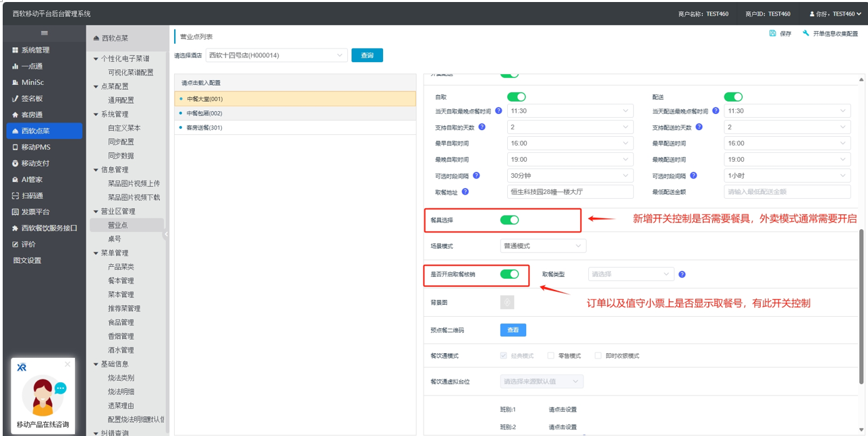Open the online consultation avatar

[42, 397]
